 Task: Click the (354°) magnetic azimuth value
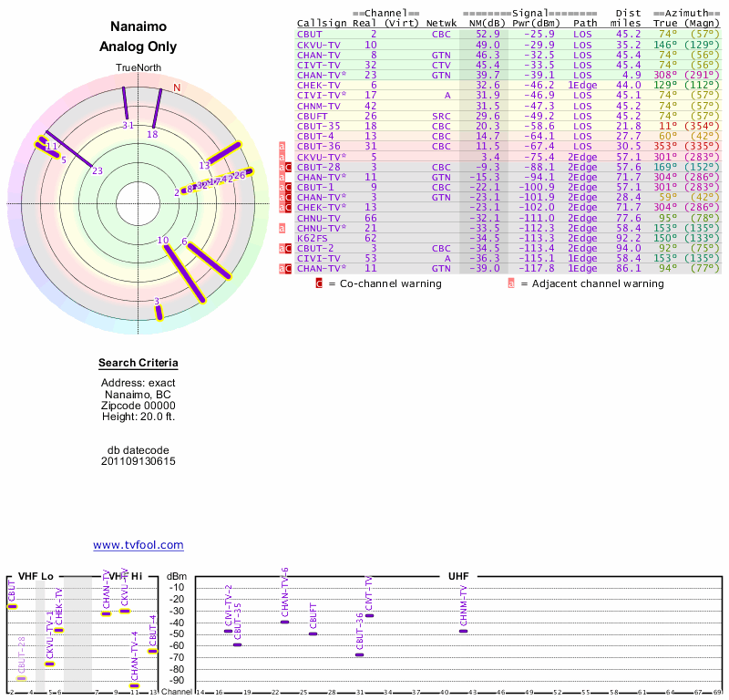[x=702, y=126]
